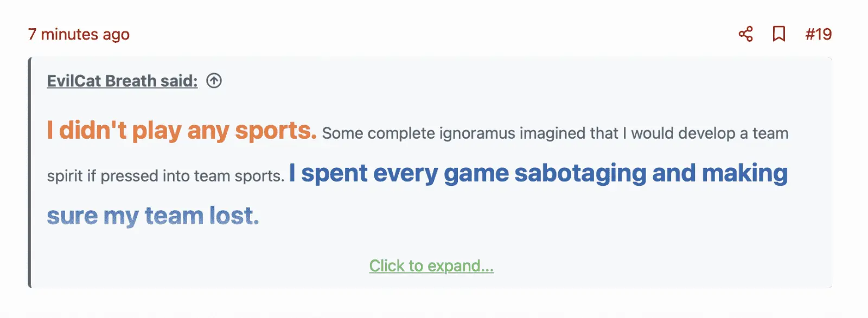This screenshot has width=868, height=318.
Task: Click the blue "sure my team lost." line
Action: (153, 216)
